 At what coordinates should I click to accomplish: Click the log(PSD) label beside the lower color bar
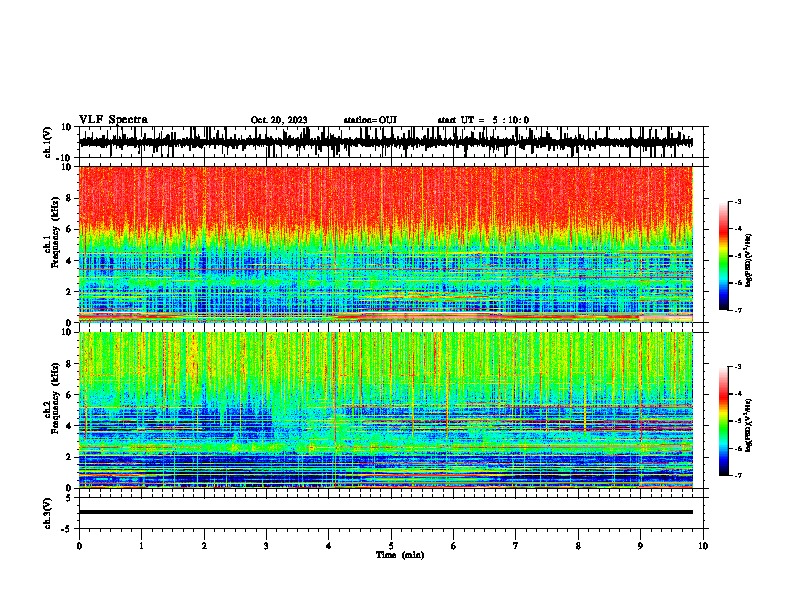coord(749,425)
